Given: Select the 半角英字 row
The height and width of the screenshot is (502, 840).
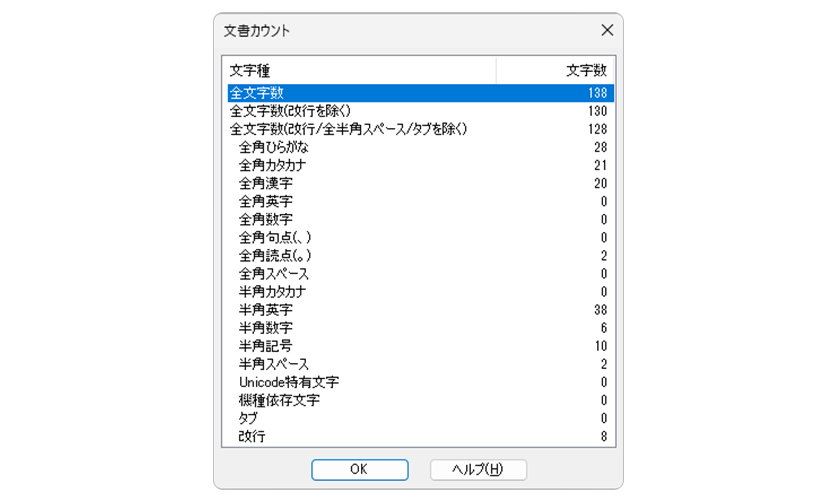Looking at the screenshot, I should point(421,310).
